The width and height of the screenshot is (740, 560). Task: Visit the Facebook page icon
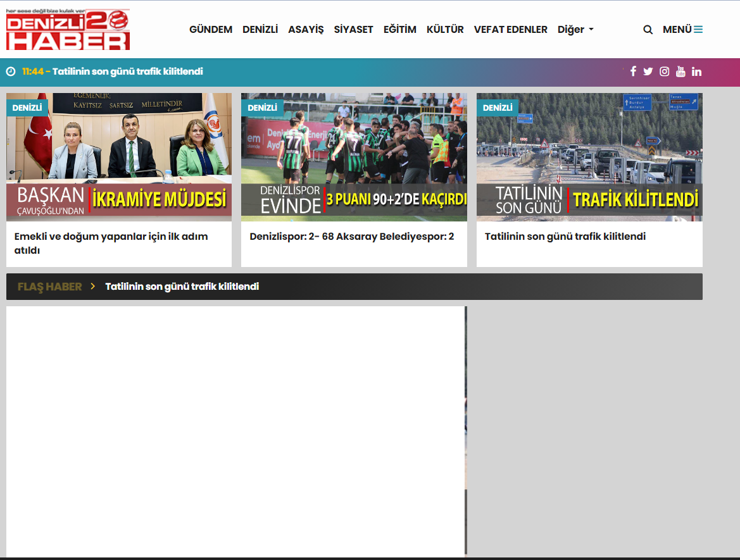(x=633, y=72)
